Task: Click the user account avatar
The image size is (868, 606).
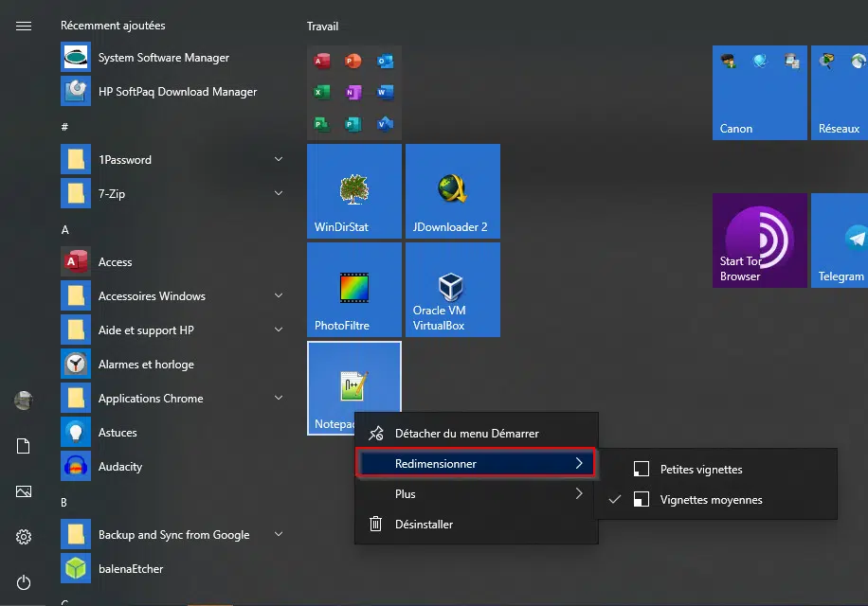Action: [x=24, y=401]
